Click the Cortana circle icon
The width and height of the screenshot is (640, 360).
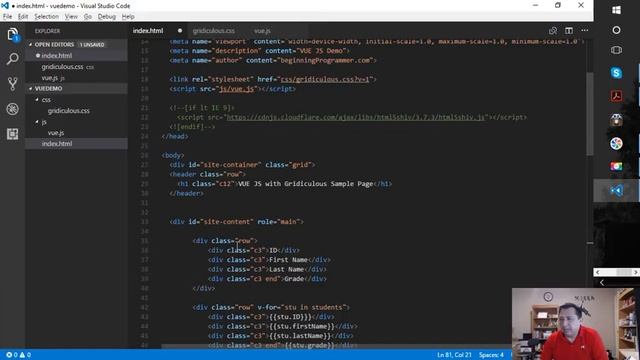pyautogui.click(x=616, y=30)
